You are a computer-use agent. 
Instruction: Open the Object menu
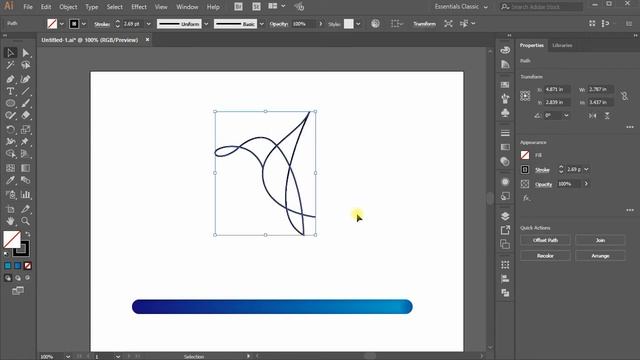[68, 7]
